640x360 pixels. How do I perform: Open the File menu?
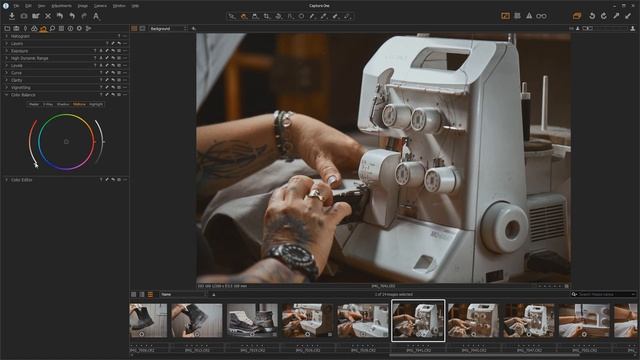16,6
